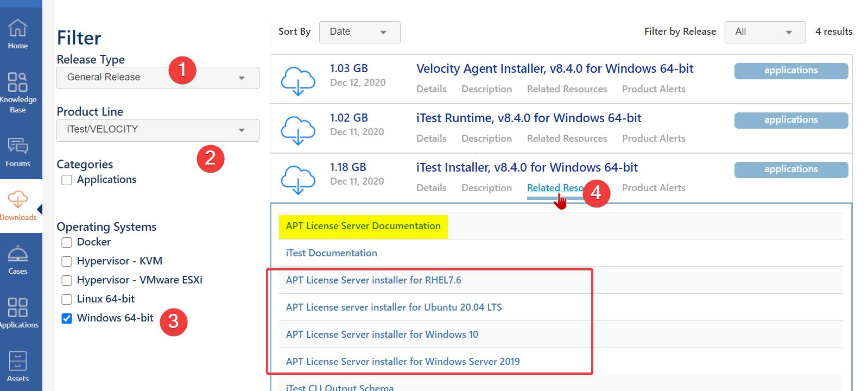Image resolution: width=868 pixels, height=391 pixels.
Task: Open Related Resources for iTest Runtime
Action: point(567,138)
